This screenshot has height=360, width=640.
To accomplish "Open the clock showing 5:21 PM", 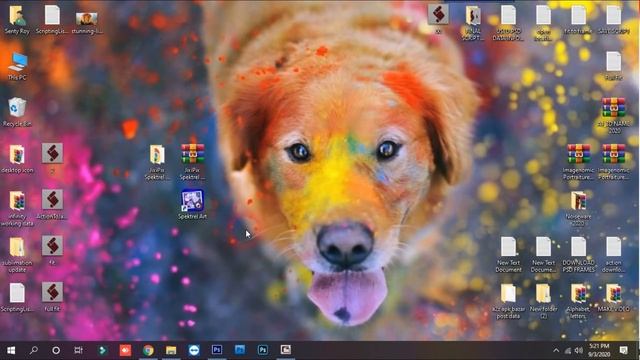I will tap(599, 350).
